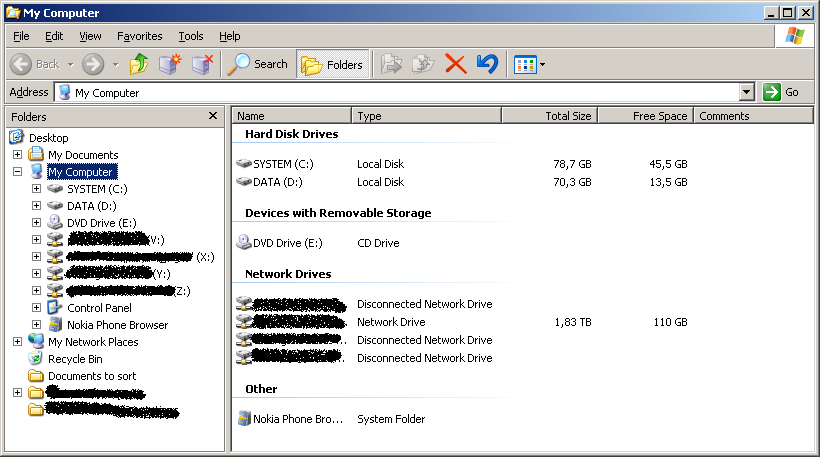This screenshot has width=820, height=457.
Task: Open the Favorites menu
Action: [x=139, y=36]
